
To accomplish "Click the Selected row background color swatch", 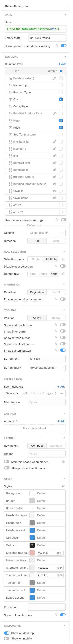I will point(32,553).
